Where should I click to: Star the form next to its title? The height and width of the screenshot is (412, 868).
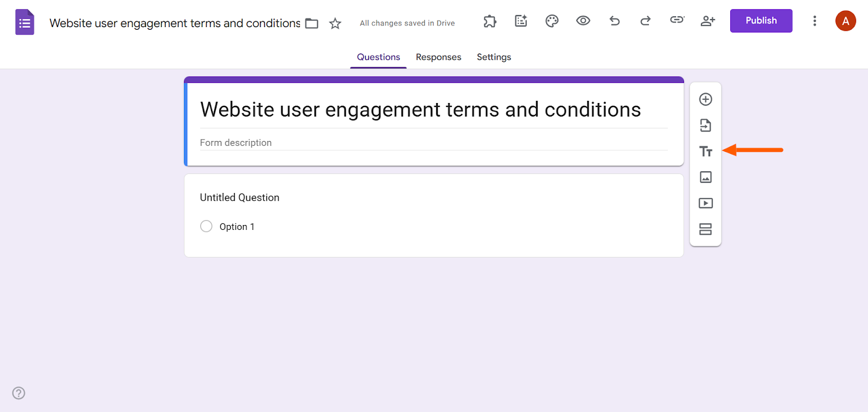pyautogui.click(x=335, y=23)
